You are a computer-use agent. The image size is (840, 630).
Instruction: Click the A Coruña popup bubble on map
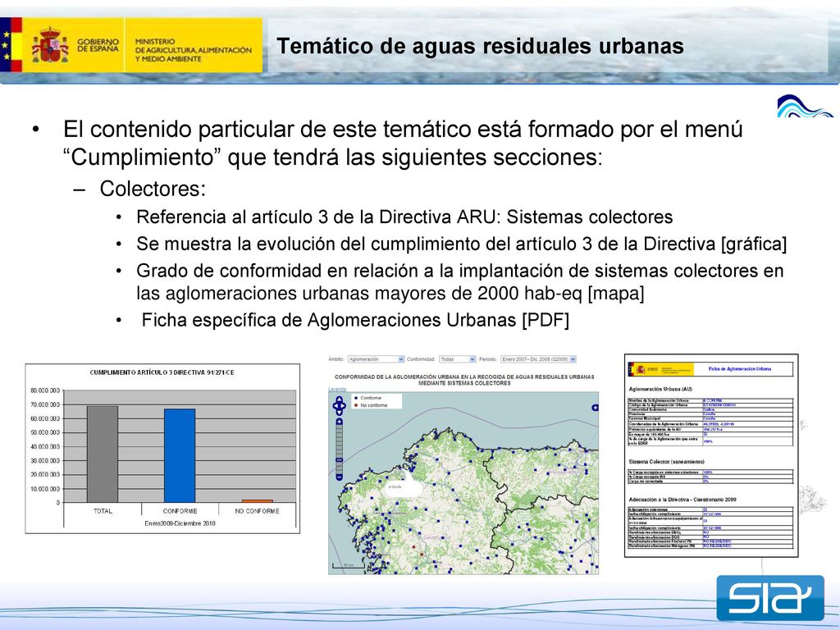pos(404,486)
